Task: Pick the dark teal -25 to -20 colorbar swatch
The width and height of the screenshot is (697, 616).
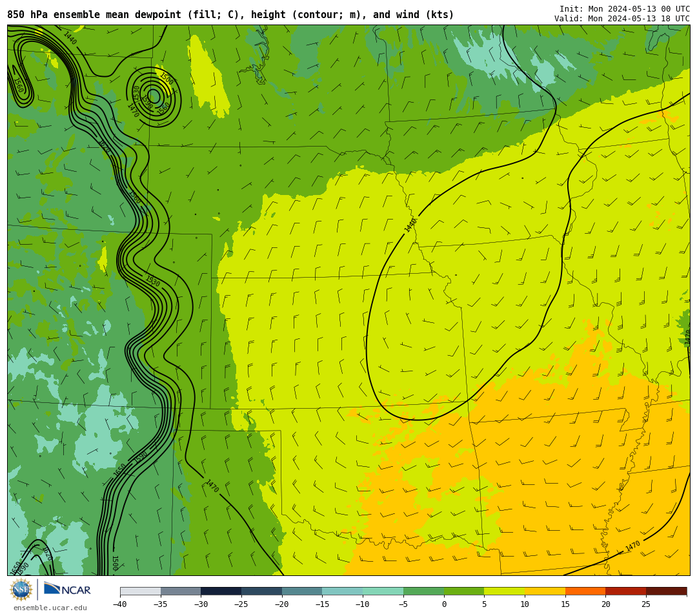Action: tap(262, 591)
